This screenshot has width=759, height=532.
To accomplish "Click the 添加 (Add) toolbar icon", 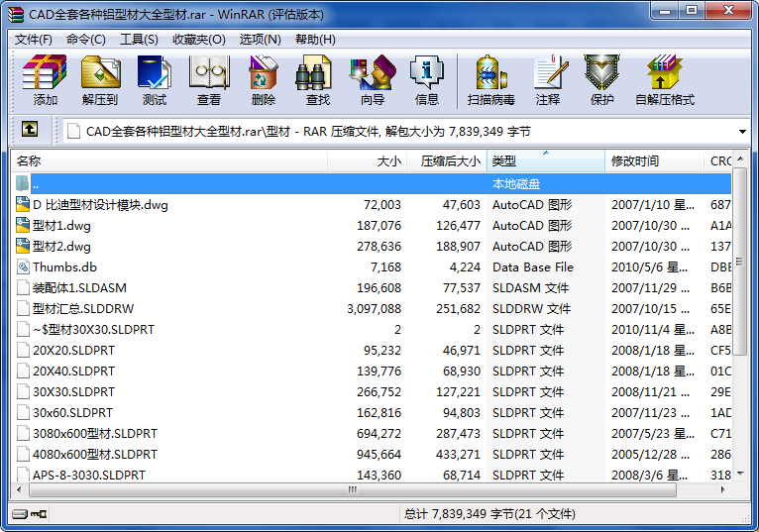I will click(45, 80).
